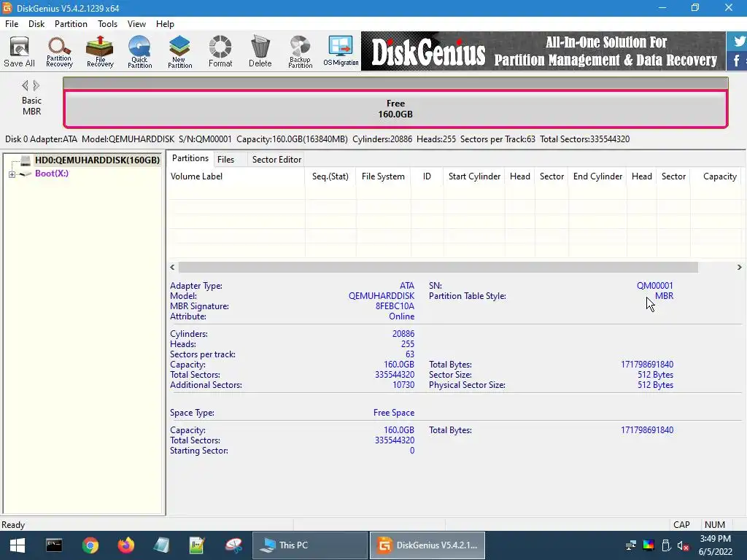Click the Volume Label column header
This screenshot has height=560, width=747.
[x=236, y=176]
